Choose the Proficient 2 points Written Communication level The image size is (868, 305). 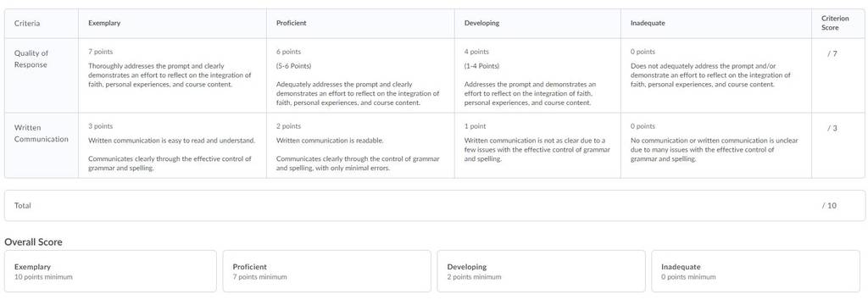pyautogui.click(x=360, y=146)
